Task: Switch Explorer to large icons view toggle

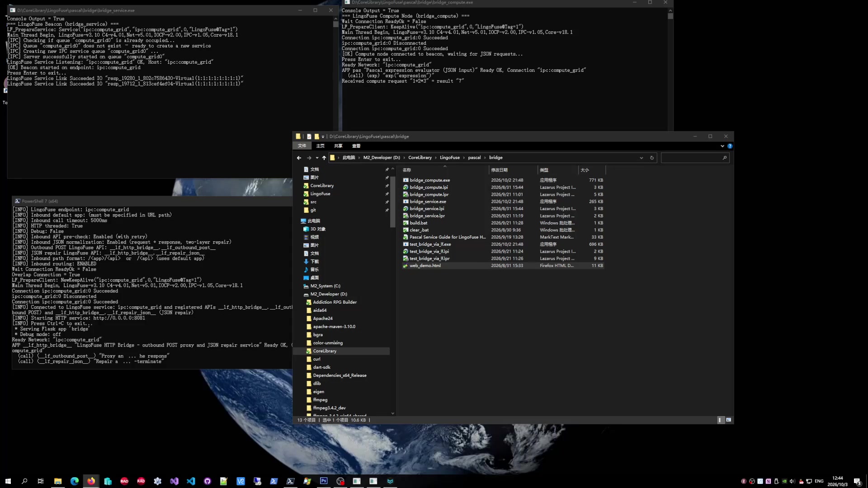Action: click(729, 420)
